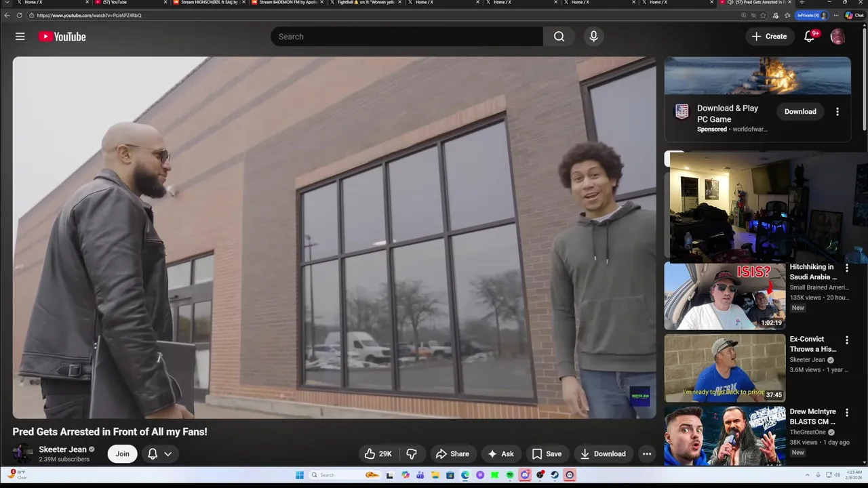Open the Hitchhiking in Saudi Arabia thumbnail
The image size is (868, 488).
[724, 296]
